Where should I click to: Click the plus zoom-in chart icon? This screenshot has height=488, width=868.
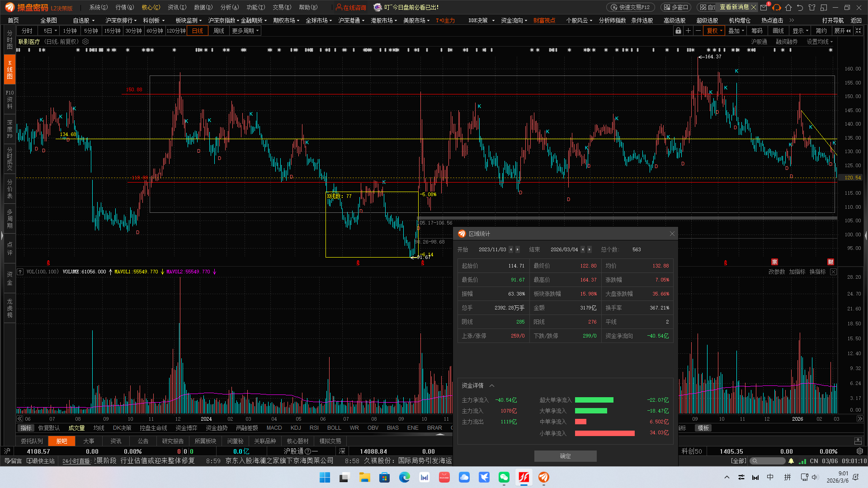point(688,31)
